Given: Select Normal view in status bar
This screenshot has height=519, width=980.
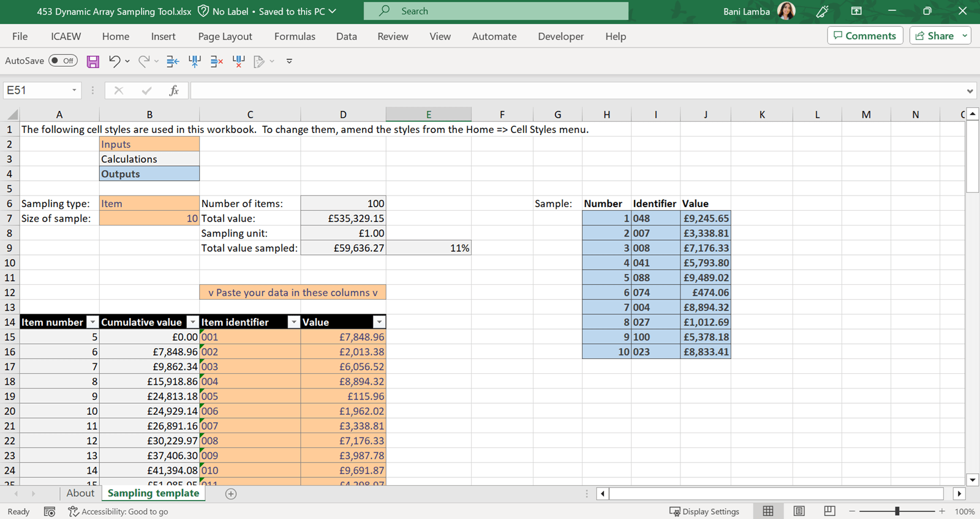Looking at the screenshot, I should [x=768, y=511].
